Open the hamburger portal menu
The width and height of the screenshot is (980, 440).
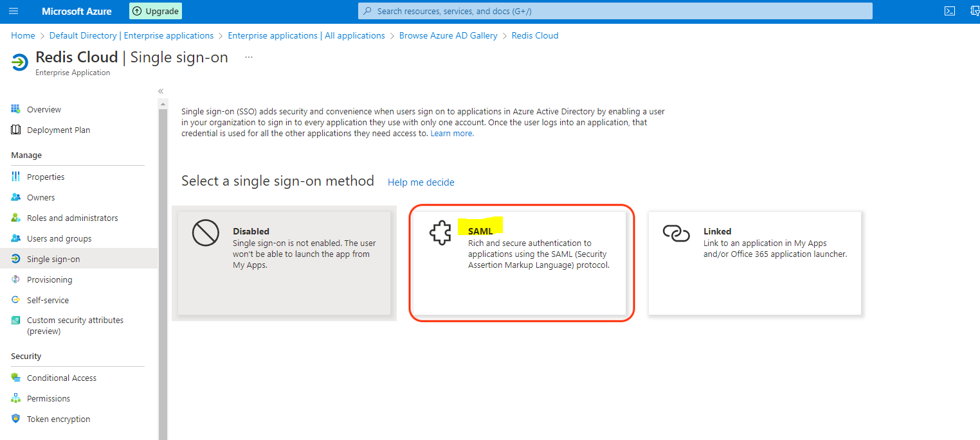pyautogui.click(x=14, y=11)
